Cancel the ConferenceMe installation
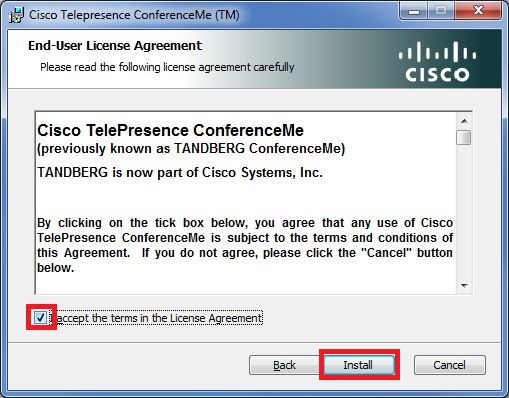 [x=450, y=365]
